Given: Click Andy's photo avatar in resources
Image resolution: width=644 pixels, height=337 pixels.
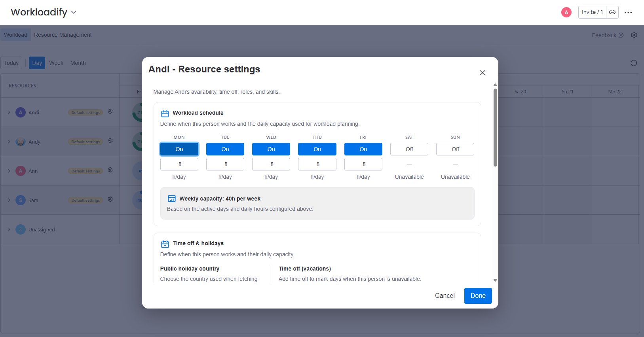Looking at the screenshot, I should coord(21,142).
